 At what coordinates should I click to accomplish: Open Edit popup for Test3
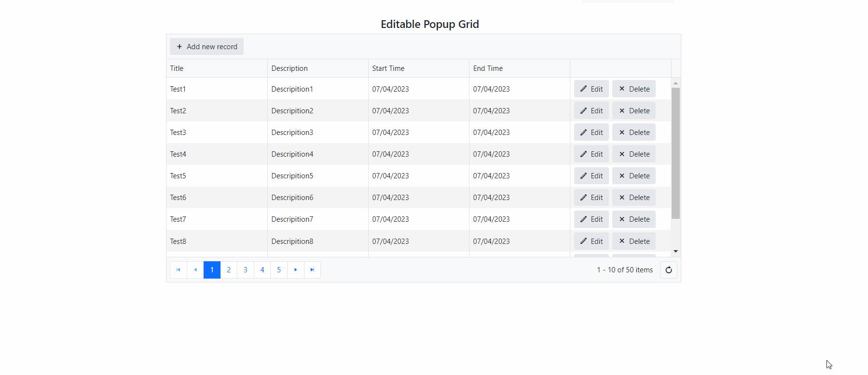click(x=591, y=132)
